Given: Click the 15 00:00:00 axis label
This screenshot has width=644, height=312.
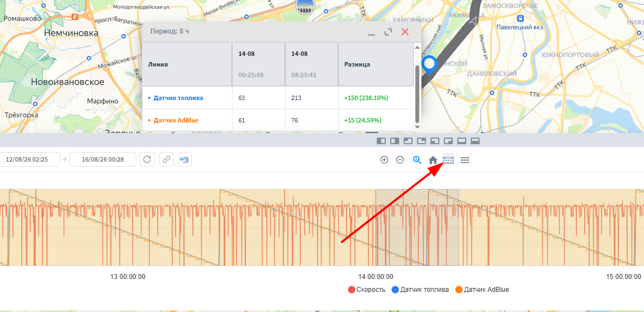Looking at the screenshot, I should click(624, 276).
